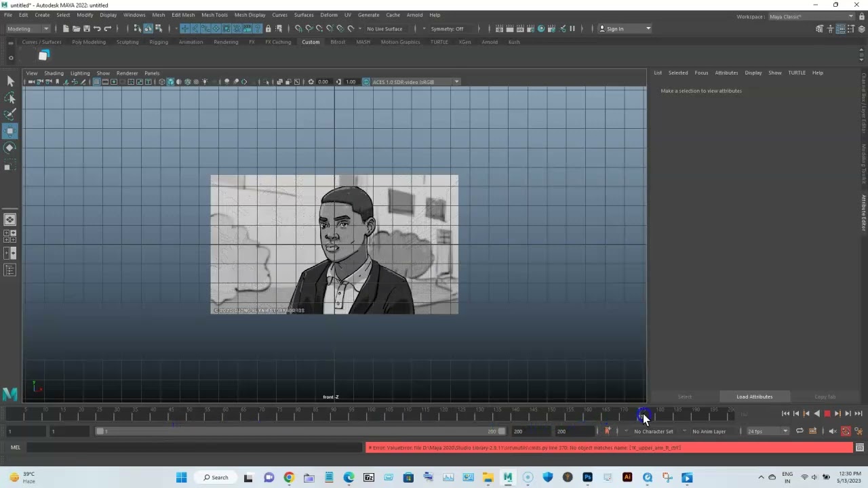Click the Render current frame clapper icon

(x=510, y=28)
